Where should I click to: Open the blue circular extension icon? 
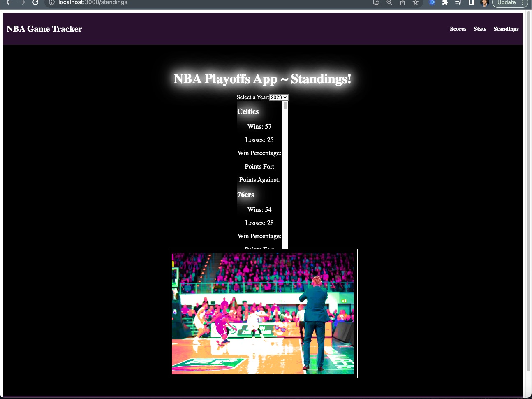(x=432, y=2)
